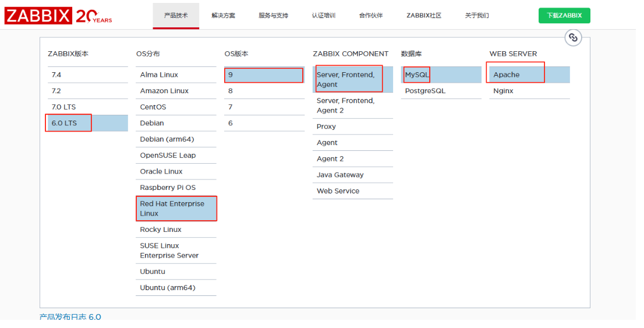Choose PostgreSQL database
The image size is (644, 328).
pyautogui.click(x=441, y=91)
